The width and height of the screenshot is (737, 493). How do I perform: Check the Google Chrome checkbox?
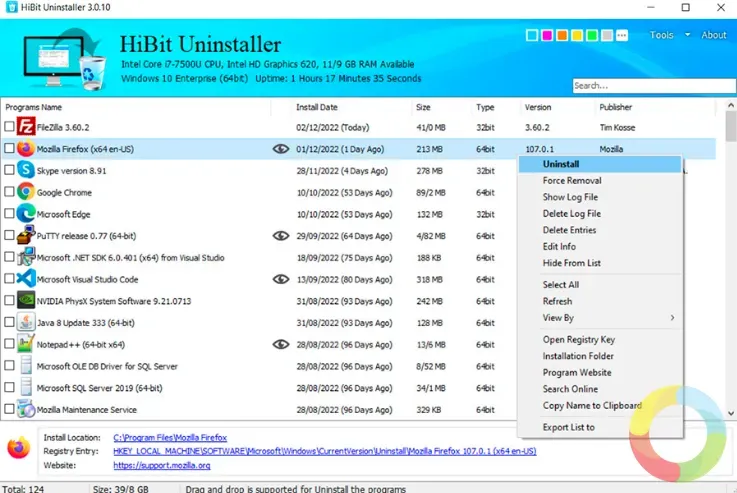pyautogui.click(x=9, y=192)
